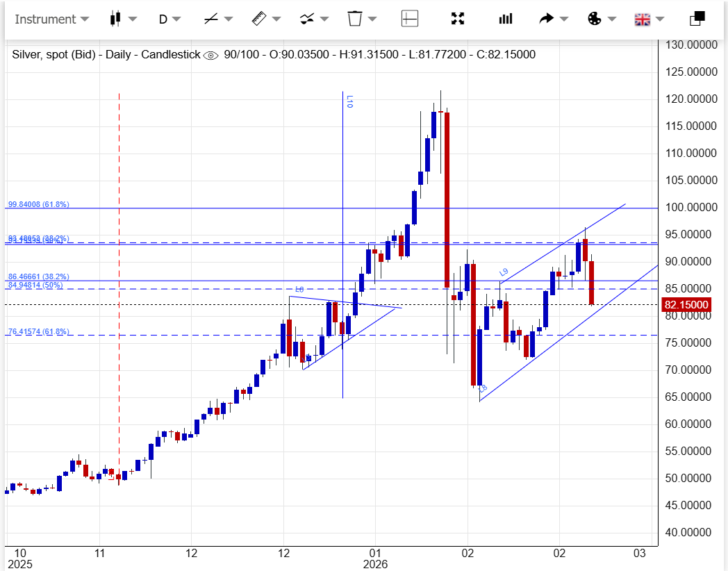Open the Instrument dropdown menu

click(x=51, y=19)
